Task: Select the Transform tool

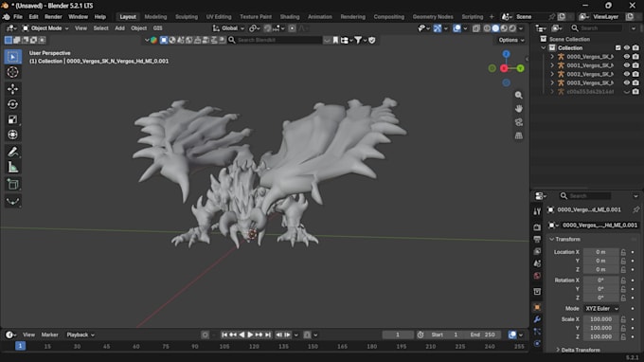Action: click(12, 135)
